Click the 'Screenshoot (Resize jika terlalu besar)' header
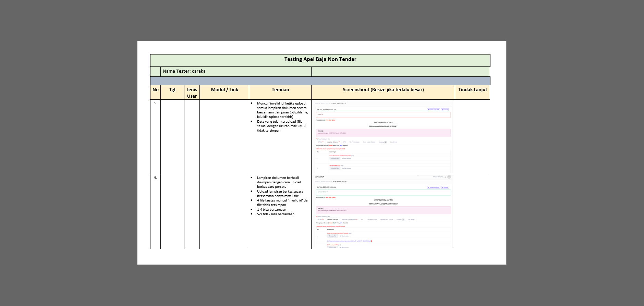 [x=383, y=90]
